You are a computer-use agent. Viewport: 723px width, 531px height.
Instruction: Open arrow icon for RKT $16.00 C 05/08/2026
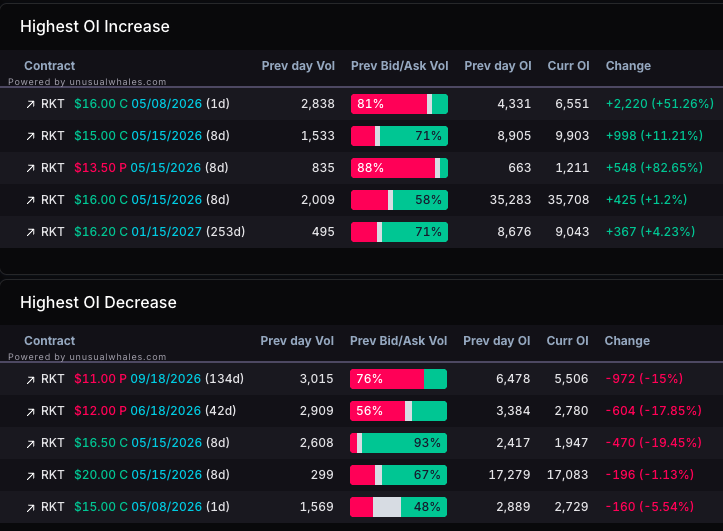point(30,105)
